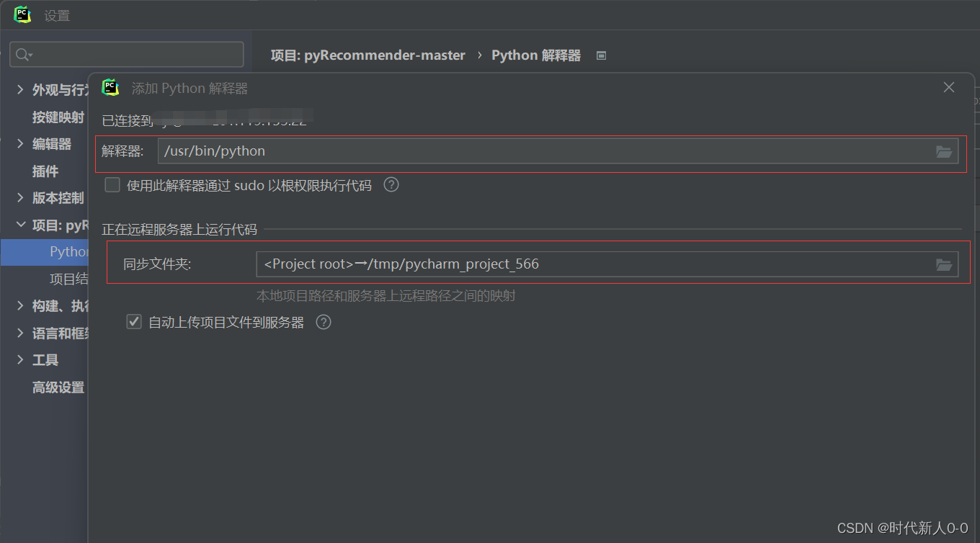980x543 pixels.
Task: Uncheck automatic project file upload to server
Action: tap(134, 322)
